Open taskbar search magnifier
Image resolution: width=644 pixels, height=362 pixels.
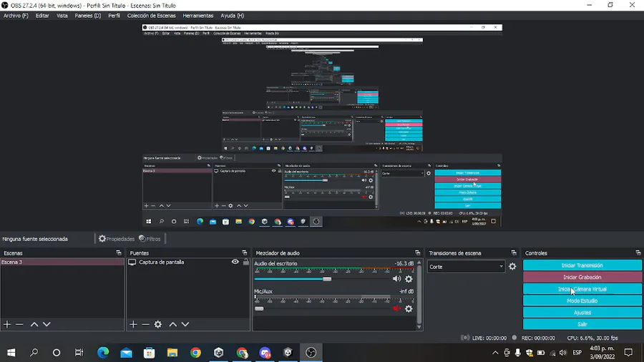tap(34, 353)
